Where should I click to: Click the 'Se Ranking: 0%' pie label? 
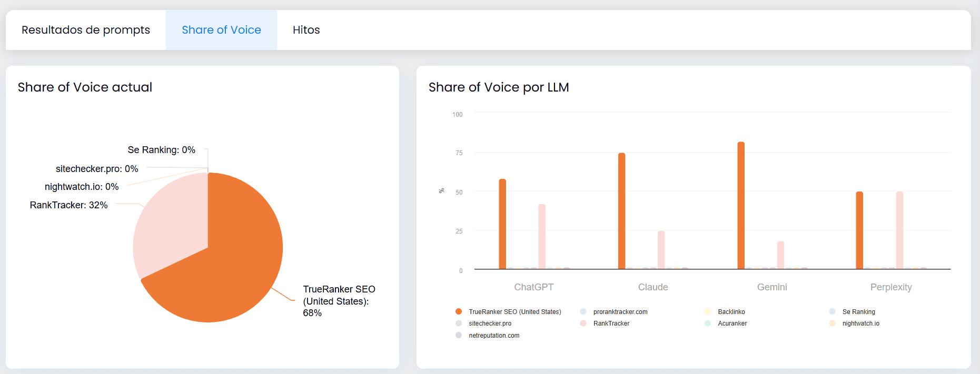click(162, 150)
